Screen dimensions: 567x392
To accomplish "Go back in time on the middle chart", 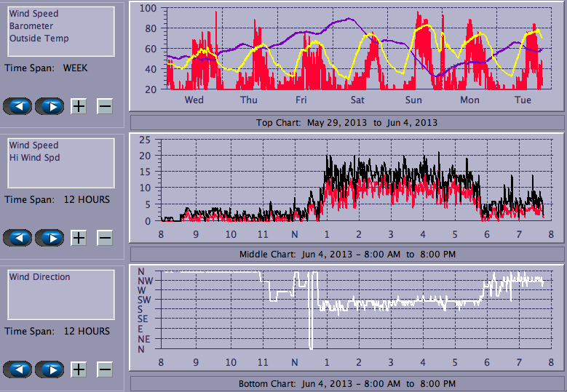I will click(x=17, y=238).
